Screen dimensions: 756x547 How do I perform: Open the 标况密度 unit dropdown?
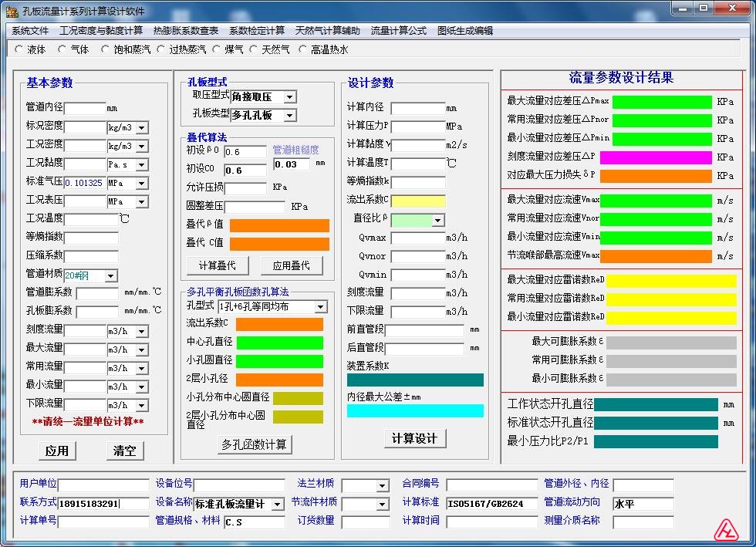[x=142, y=128]
